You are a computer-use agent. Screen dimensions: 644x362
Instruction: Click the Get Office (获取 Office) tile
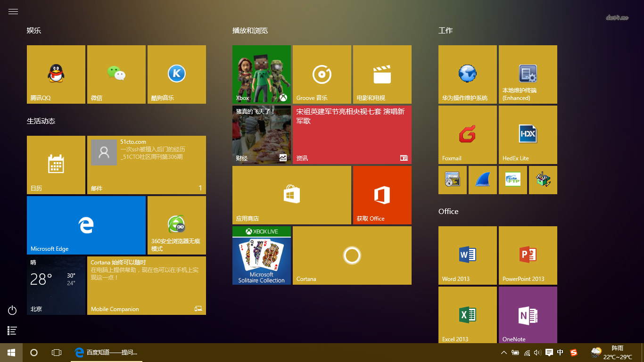click(382, 195)
